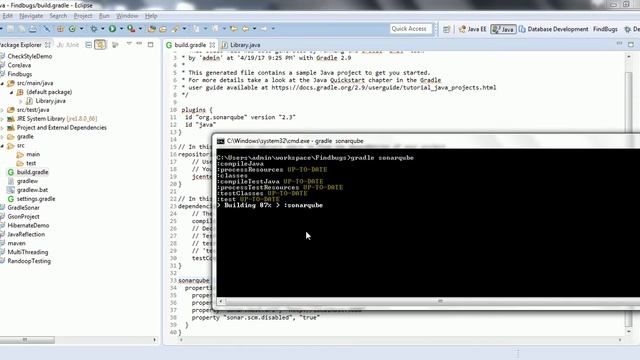This screenshot has height=360, width=640.
Task: Expand the Library.java tree node
Action: tap(20, 101)
